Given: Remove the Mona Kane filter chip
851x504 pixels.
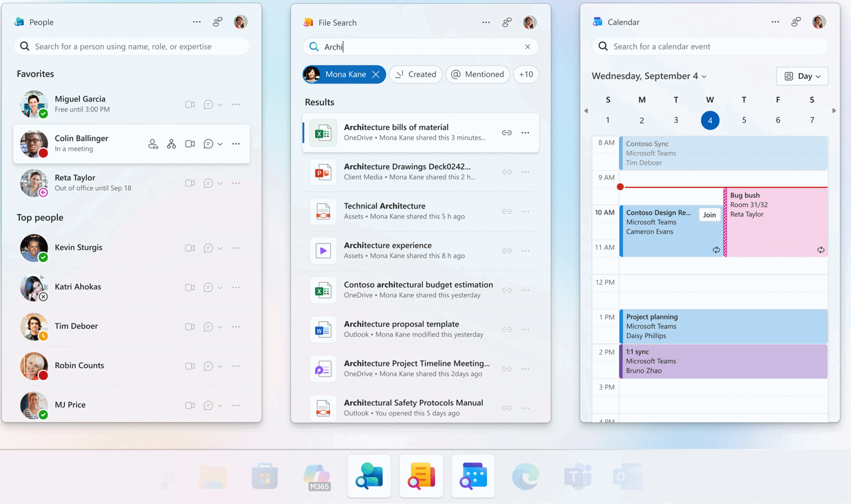Looking at the screenshot, I should 376,74.
